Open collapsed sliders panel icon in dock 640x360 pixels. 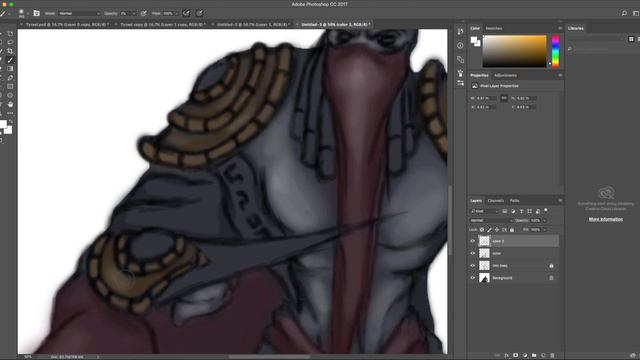460,83
